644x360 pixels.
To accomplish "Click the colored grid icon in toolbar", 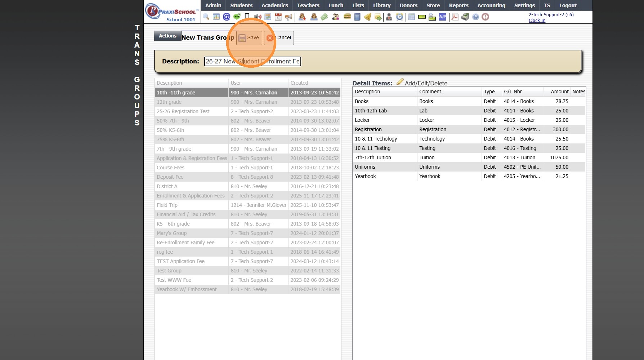I will (216, 17).
